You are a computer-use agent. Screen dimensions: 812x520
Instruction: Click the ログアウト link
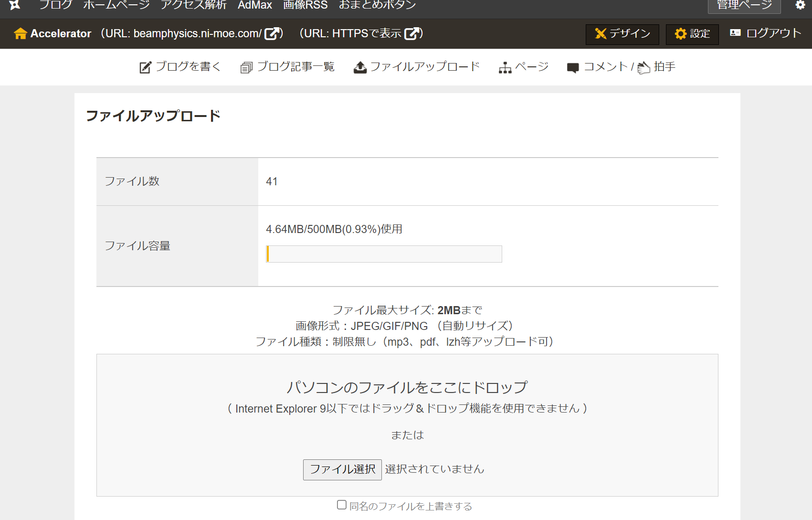click(766, 33)
